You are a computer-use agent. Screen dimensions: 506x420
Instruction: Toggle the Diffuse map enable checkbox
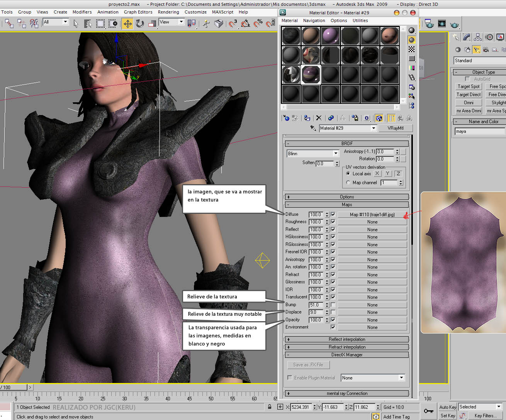pyautogui.click(x=333, y=215)
